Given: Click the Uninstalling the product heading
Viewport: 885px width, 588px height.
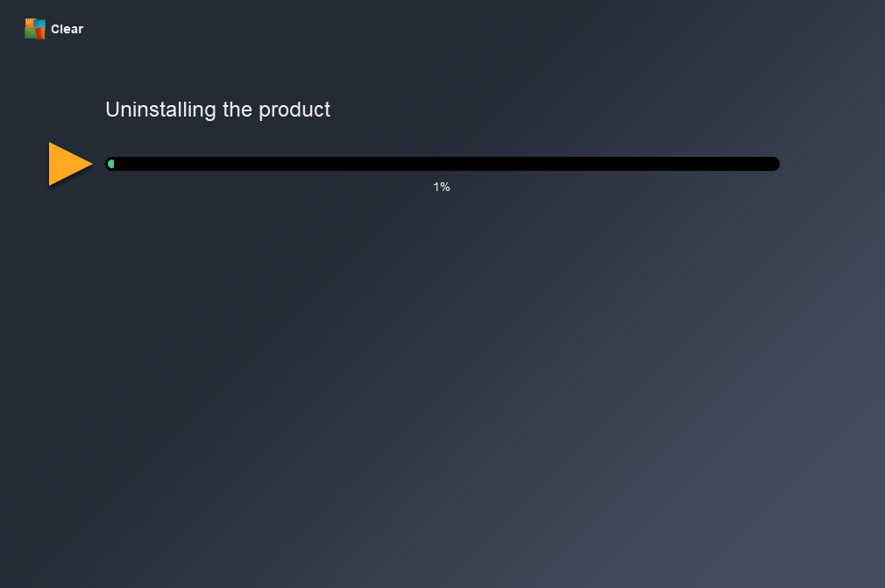Looking at the screenshot, I should (x=218, y=110).
